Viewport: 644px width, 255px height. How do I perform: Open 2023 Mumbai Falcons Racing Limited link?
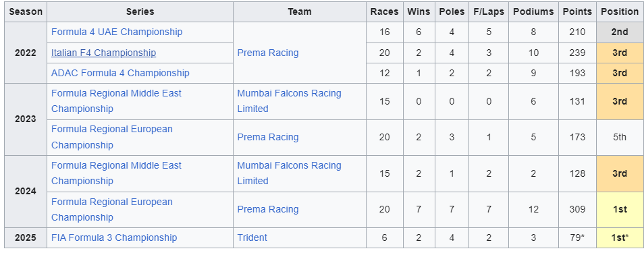pos(289,101)
